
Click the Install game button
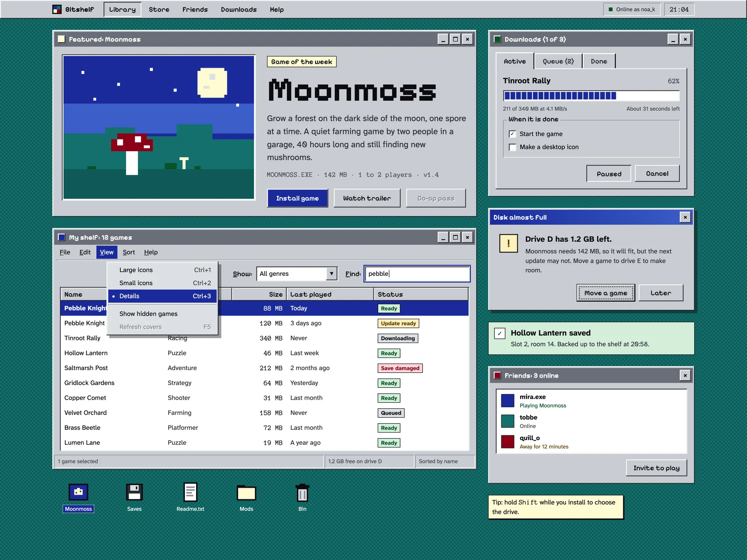[x=297, y=198]
